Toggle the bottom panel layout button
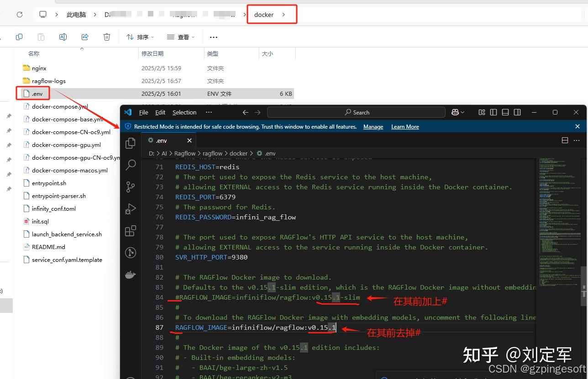Image resolution: width=588 pixels, height=379 pixels. tap(505, 112)
